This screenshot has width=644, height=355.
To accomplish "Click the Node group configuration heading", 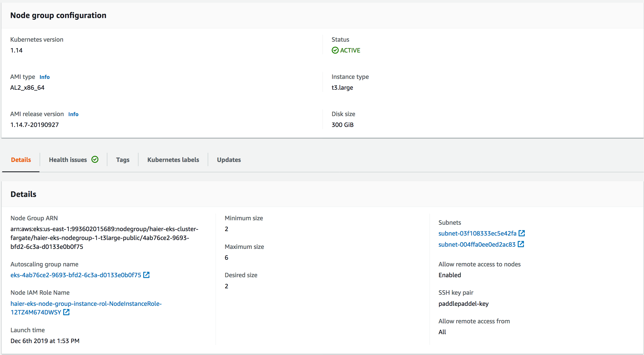I will point(58,15).
